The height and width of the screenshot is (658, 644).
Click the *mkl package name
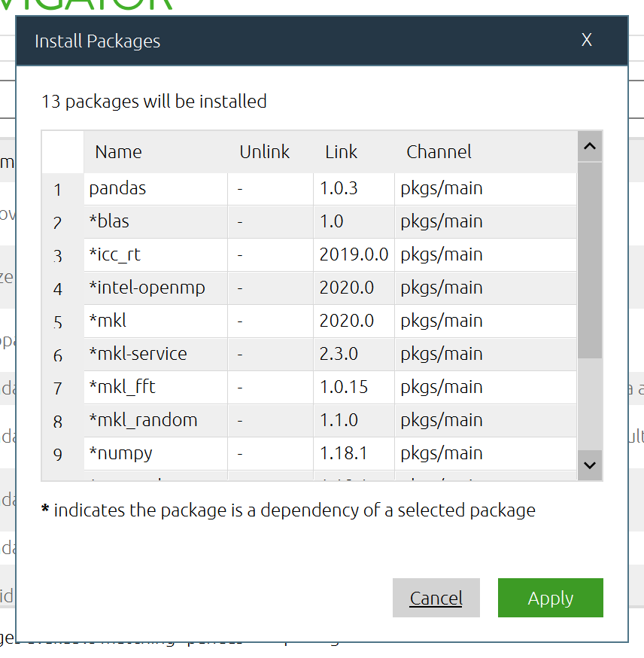tap(108, 321)
